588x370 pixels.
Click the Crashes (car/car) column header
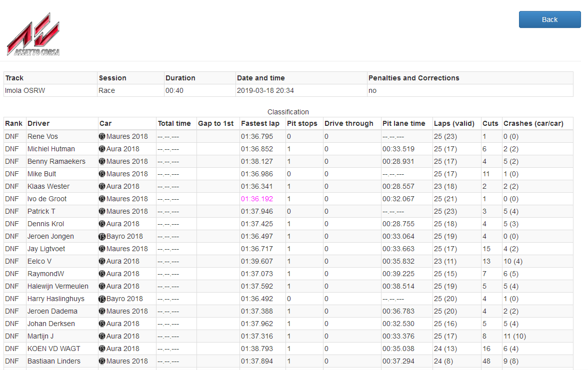[533, 123]
